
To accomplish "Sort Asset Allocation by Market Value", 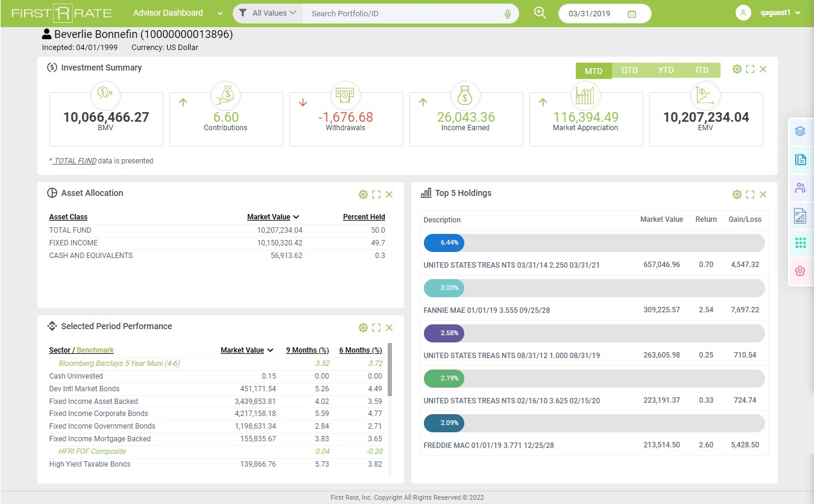I will (x=273, y=217).
